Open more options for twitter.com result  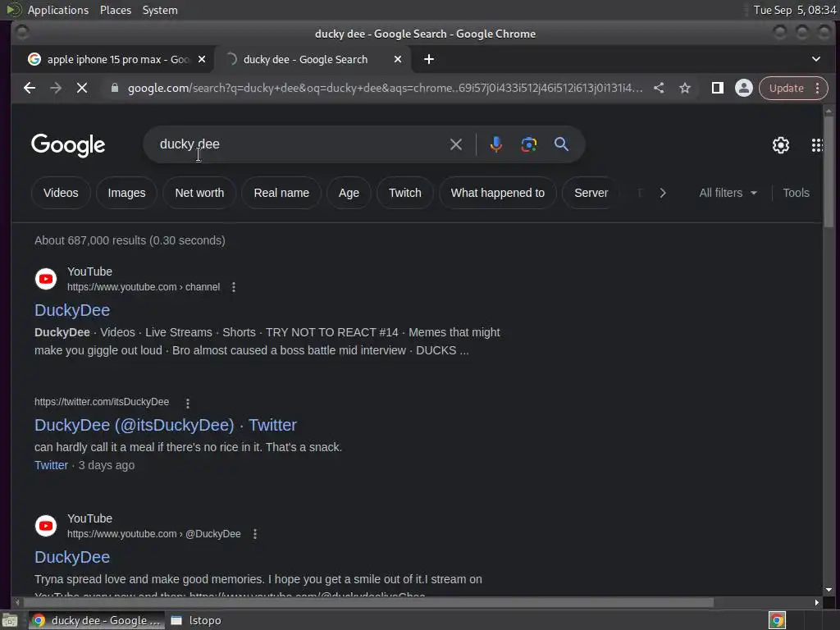click(188, 403)
